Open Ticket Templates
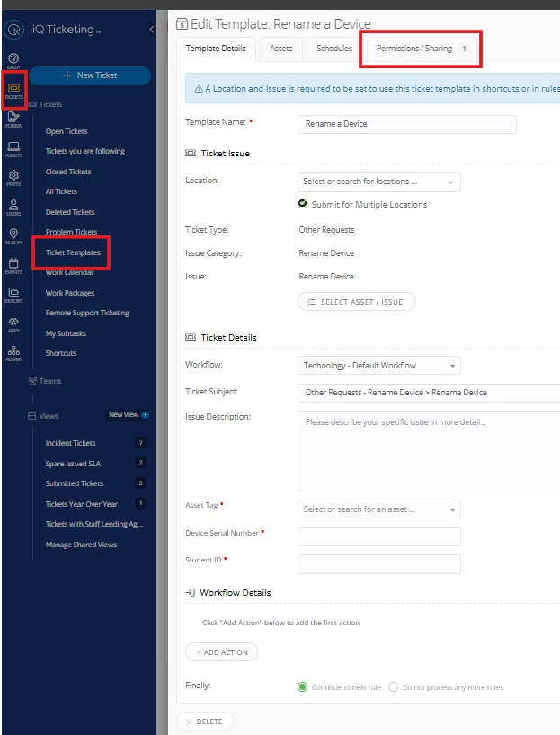This screenshot has height=735, width=560. click(x=73, y=252)
